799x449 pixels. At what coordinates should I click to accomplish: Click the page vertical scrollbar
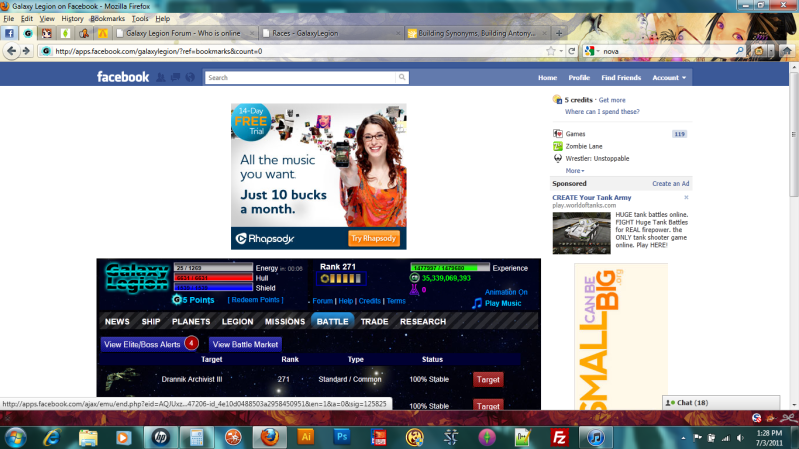[x=794, y=134]
